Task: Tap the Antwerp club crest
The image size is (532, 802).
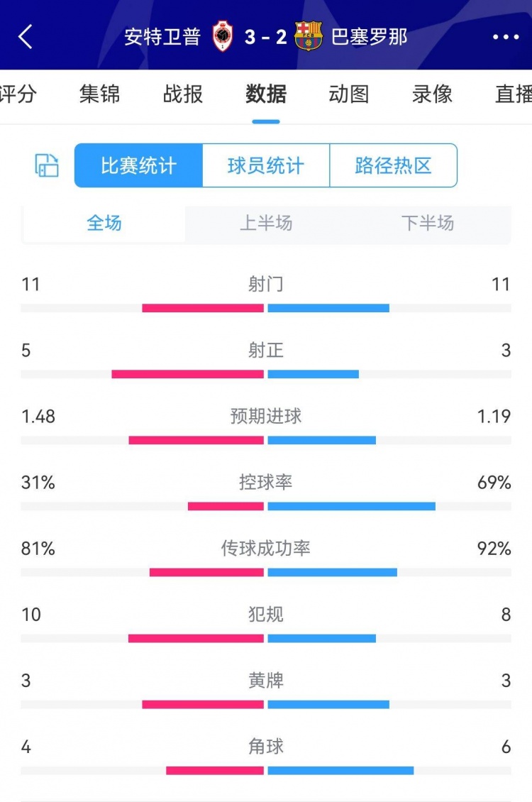Action: pyautogui.click(x=223, y=37)
